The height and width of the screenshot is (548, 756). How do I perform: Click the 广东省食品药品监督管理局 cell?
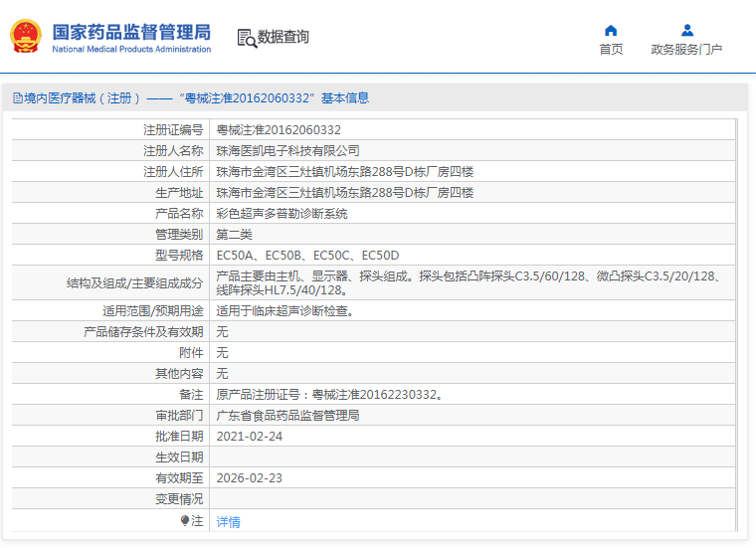287,416
